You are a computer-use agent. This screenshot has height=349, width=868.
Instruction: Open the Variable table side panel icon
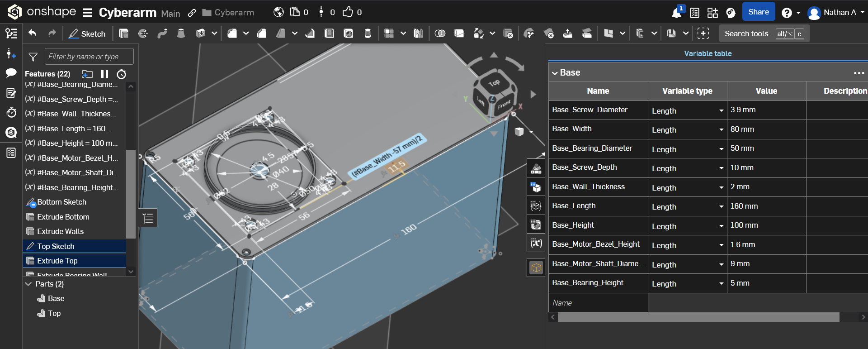[x=536, y=243]
